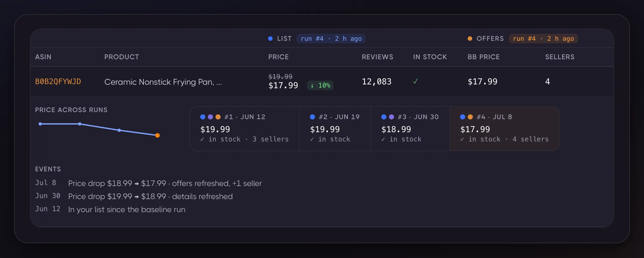This screenshot has height=258, width=644.
Task: Sort by the PRICE column header
Action: point(278,57)
